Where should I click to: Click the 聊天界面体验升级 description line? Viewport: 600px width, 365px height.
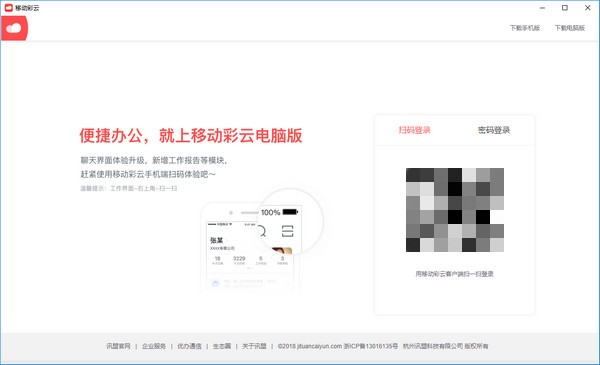pyautogui.click(x=153, y=160)
